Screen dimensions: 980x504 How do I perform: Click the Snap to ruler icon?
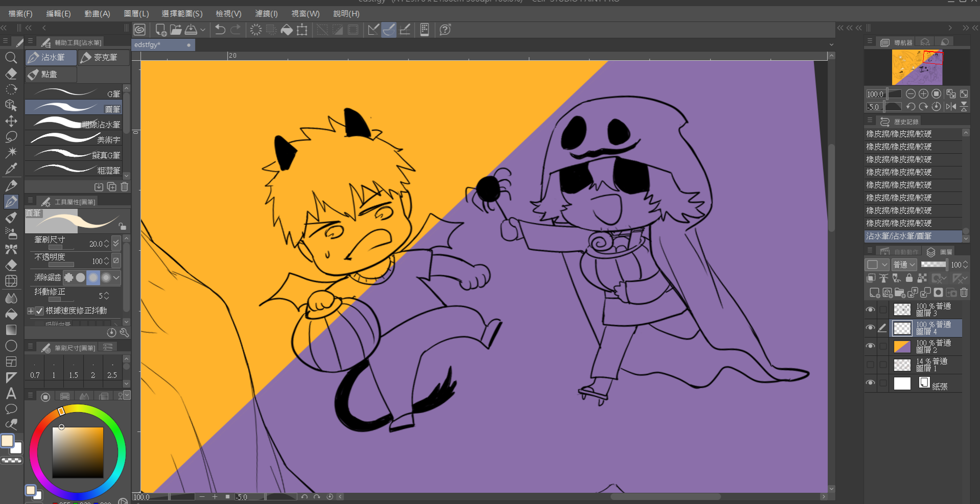[373, 30]
